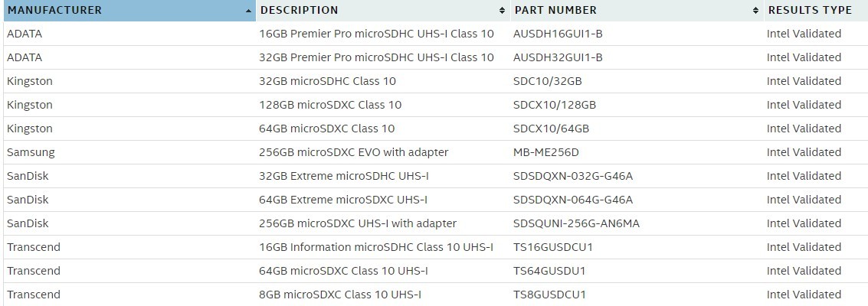Viewport: 868px width, 306px height.
Task: Click the 16GB Information microSDHC description
Action: [376, 247]
